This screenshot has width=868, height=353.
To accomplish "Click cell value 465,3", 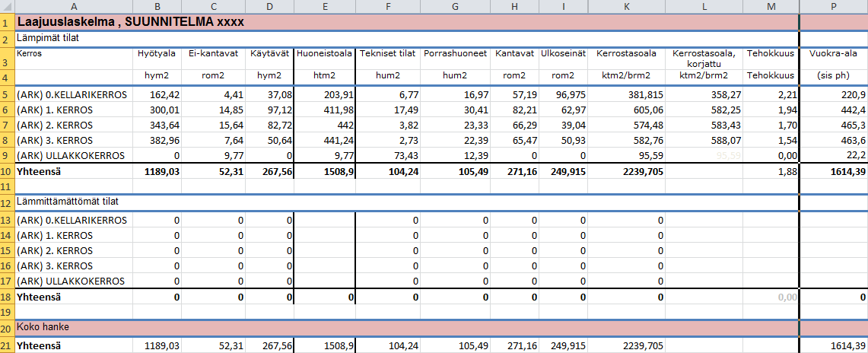I will pos(834,125).
